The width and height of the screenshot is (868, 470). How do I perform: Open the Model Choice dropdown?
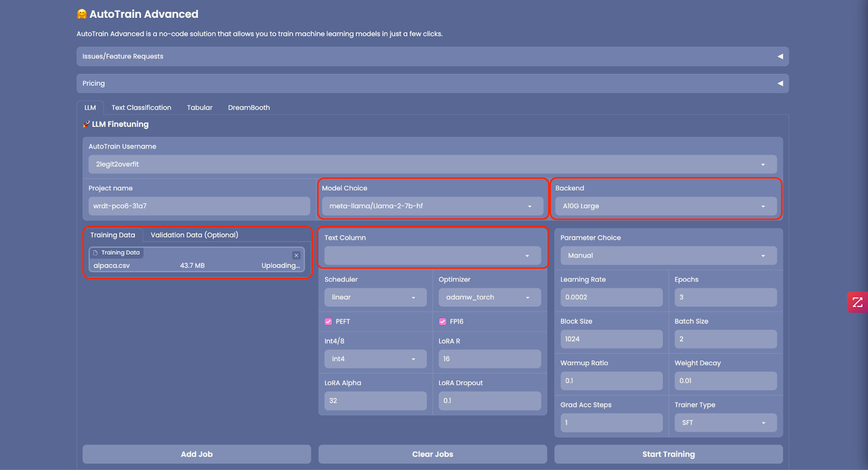click(432, 206)
